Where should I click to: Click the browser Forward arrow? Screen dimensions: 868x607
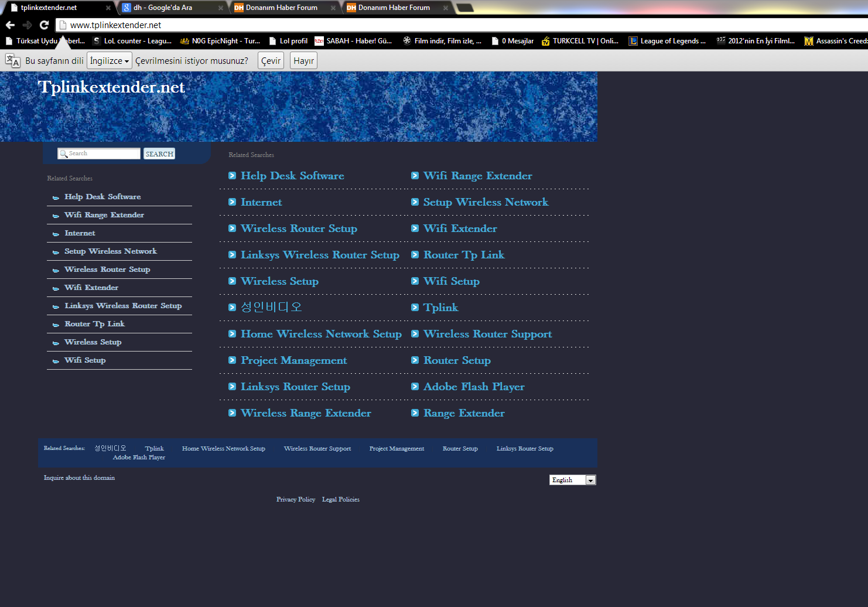pyautogui.click(x=27, y=25)
